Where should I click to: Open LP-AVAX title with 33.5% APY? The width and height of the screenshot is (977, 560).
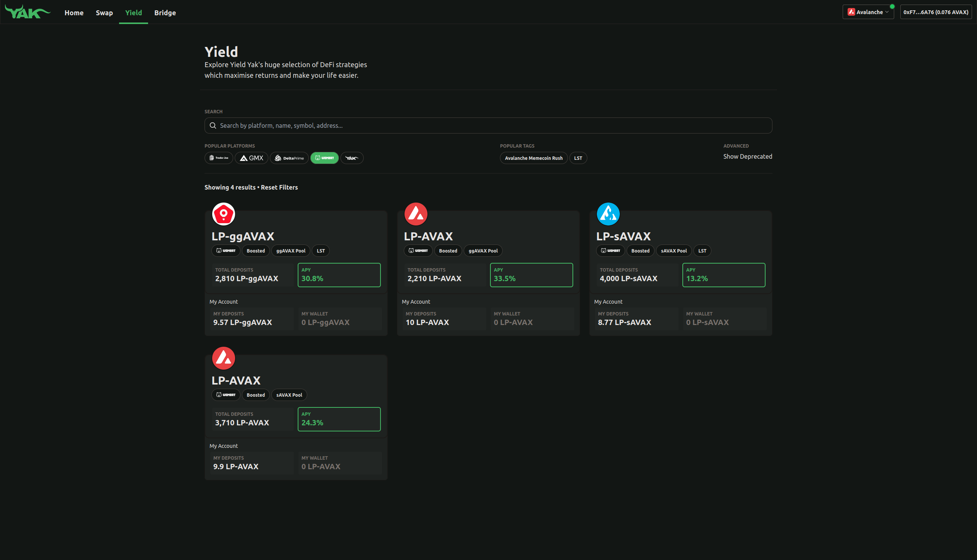[x=428, y=236]
